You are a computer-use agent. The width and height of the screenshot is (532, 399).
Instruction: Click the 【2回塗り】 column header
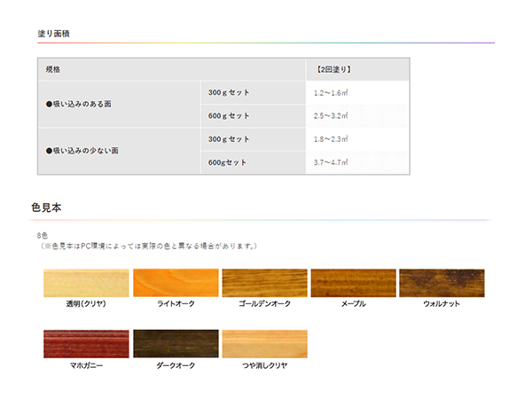click(x=333, y=69)
